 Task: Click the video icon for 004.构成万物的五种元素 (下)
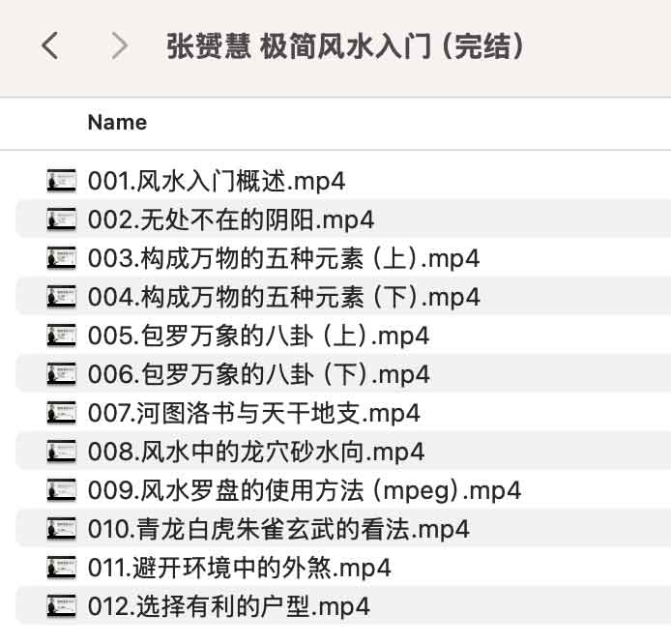tap(62, 297)
